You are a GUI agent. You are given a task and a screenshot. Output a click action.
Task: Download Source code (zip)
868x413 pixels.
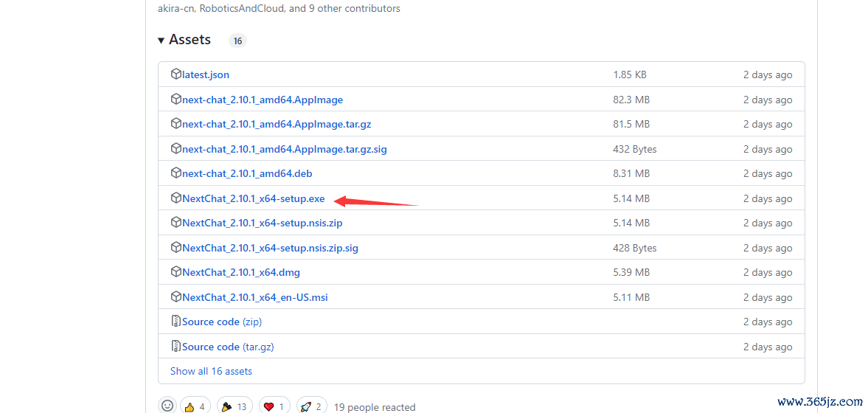tap(222, 322)
